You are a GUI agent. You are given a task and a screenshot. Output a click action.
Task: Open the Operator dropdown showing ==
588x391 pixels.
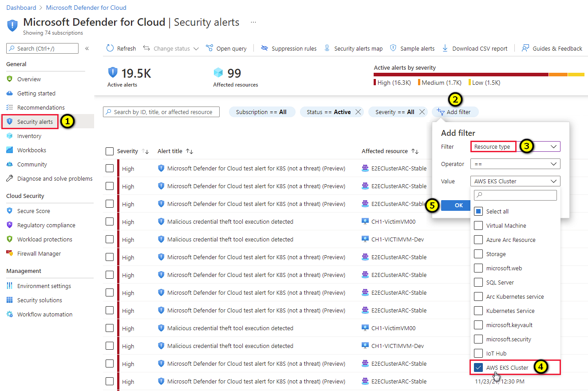pyautogui.click(x=515, y=164)
